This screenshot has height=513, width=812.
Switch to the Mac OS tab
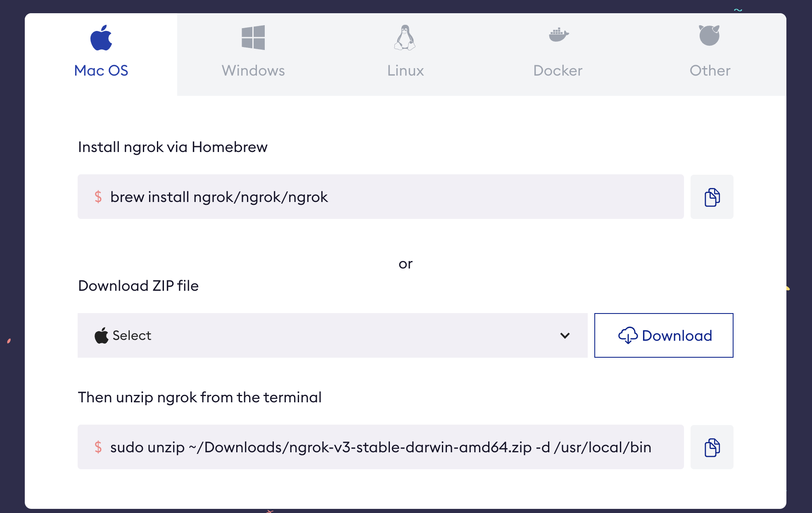(x=101, y=71)
